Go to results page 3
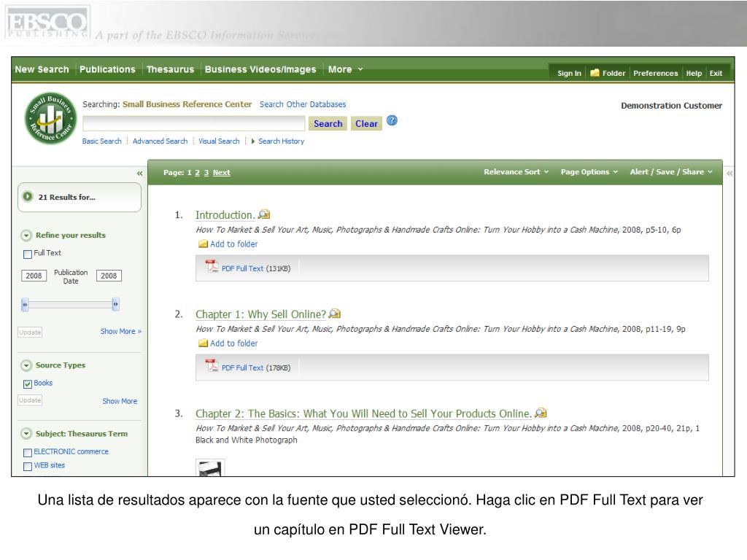The width and height of the screenshot is (747, 560). pyautogui.click(x=206, y=172)
